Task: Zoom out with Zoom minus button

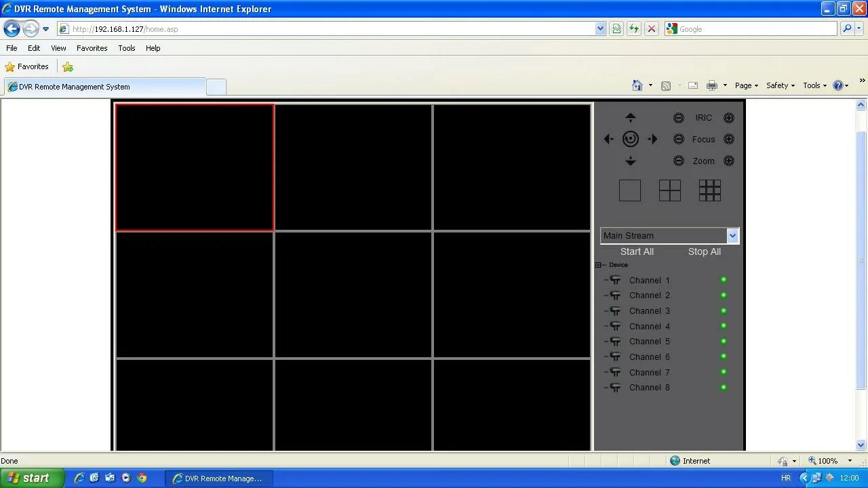Action: (678, 161)
